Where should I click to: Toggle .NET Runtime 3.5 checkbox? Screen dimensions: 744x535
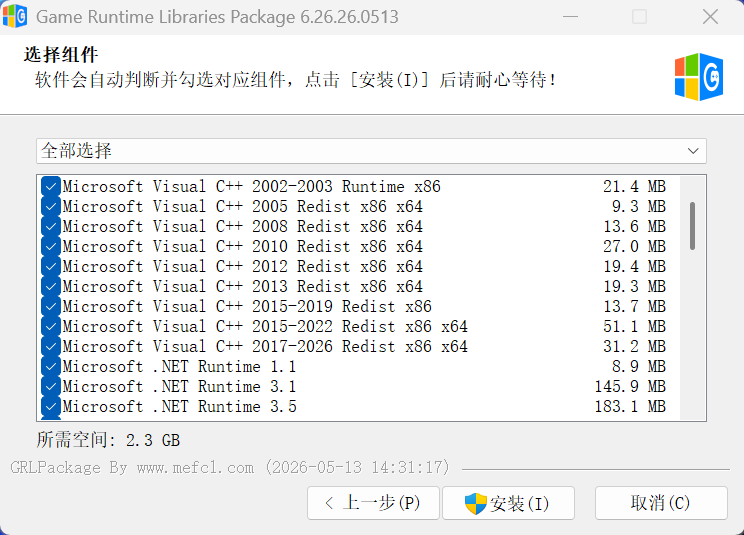[x=51, y=406]
